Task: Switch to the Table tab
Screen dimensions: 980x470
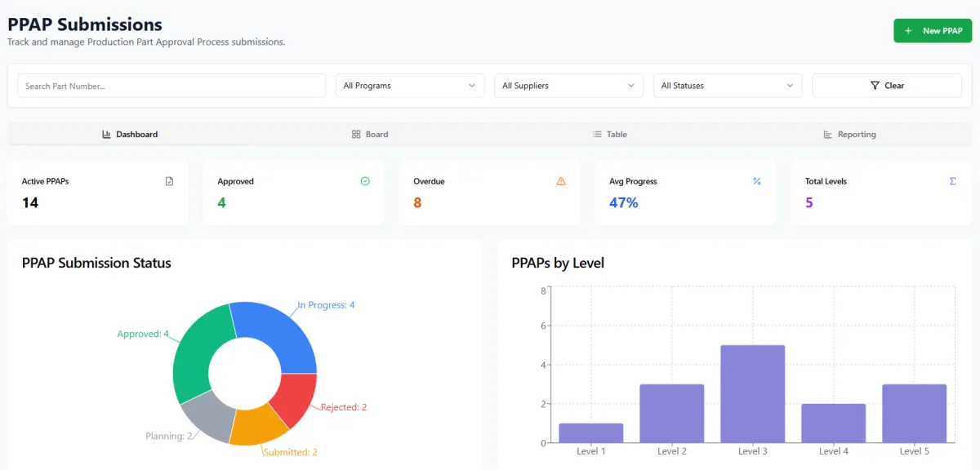Action: click(x=610, y=135)
